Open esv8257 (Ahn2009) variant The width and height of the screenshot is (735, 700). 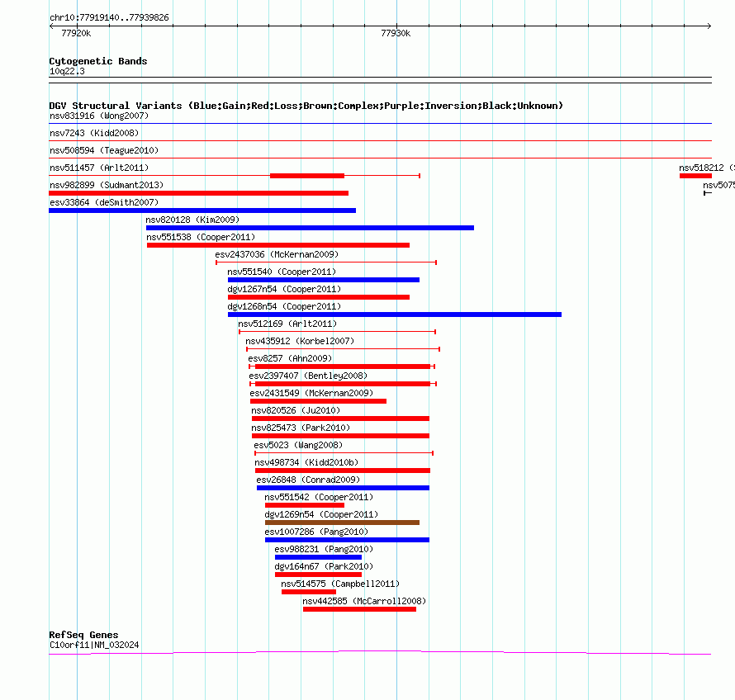click(x=290, y=358)
